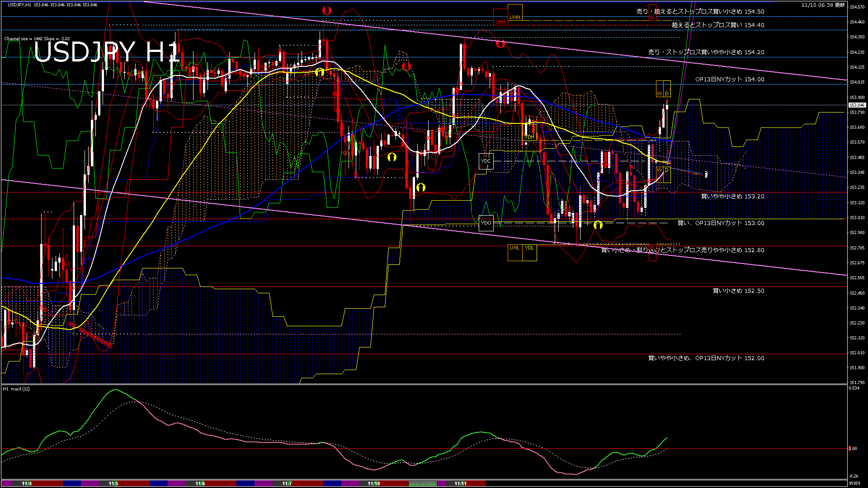Viewport: 868px width, 488px height.
Task: Select the lower yellow horseshoe icon near 153.235
Action: (421, 186)
